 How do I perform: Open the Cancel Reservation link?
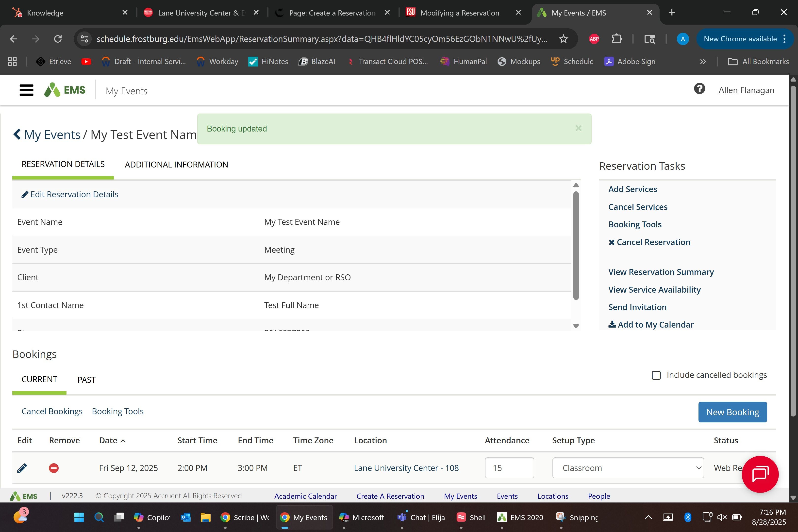point(653,242)
